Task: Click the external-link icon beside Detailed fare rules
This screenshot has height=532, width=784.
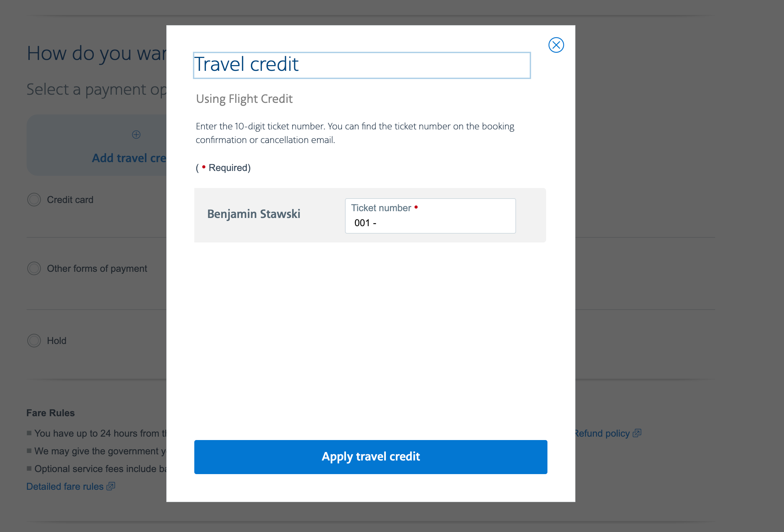Action: 111,486
